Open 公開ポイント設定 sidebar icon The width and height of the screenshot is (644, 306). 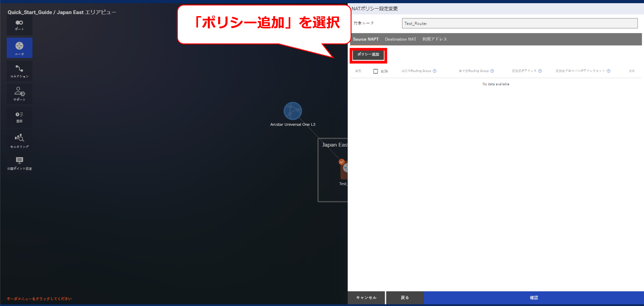(19, 163)
